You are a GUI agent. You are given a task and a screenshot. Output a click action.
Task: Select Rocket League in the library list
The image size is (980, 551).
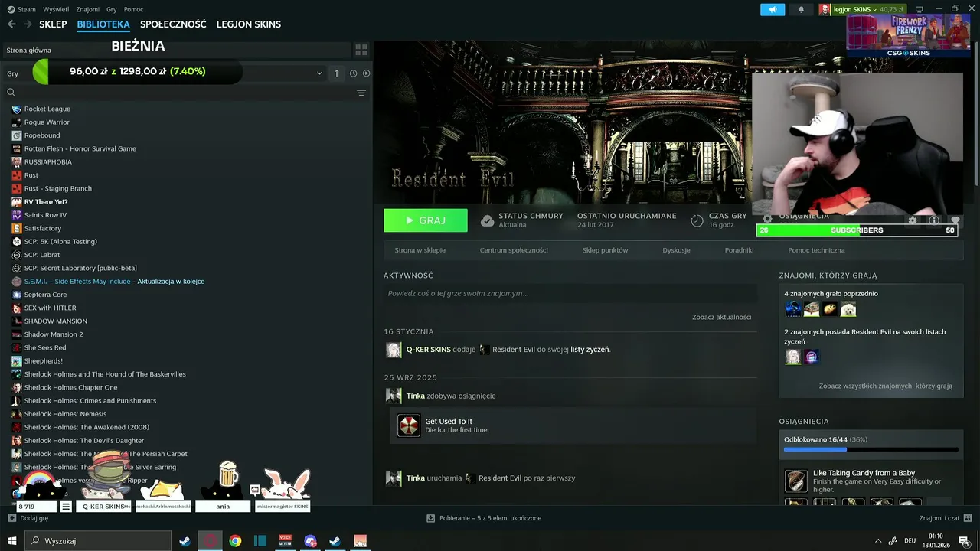click(x=47, y=109)
